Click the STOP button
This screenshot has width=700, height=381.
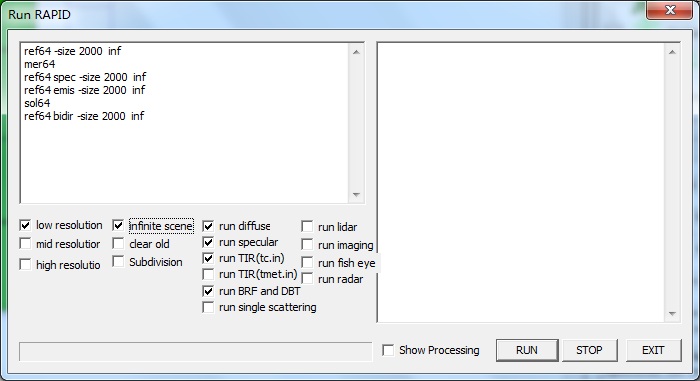pyautogui.click(x=589, y=350)
